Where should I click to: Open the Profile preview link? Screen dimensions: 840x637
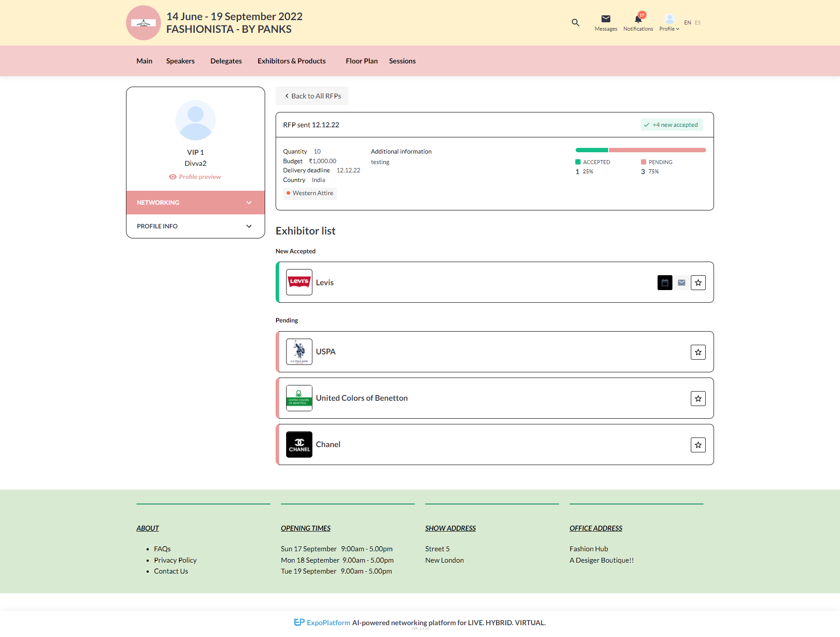[x=195, y=177]
